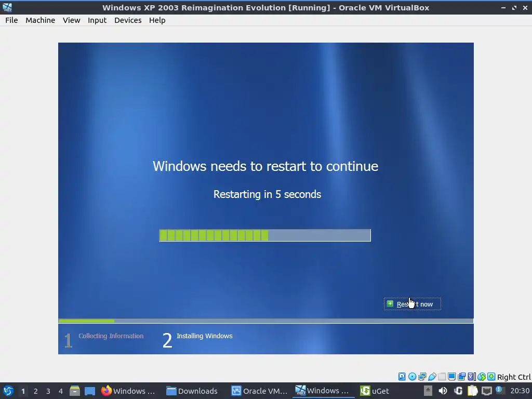The width and height of the screenshot is (532, 399).
Task: Click the removable media eject tray icon
Action: click(428, 391)
